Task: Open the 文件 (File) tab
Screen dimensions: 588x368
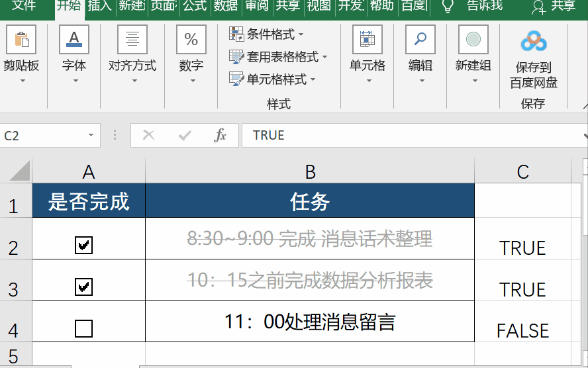Action: tap(24, 5)
